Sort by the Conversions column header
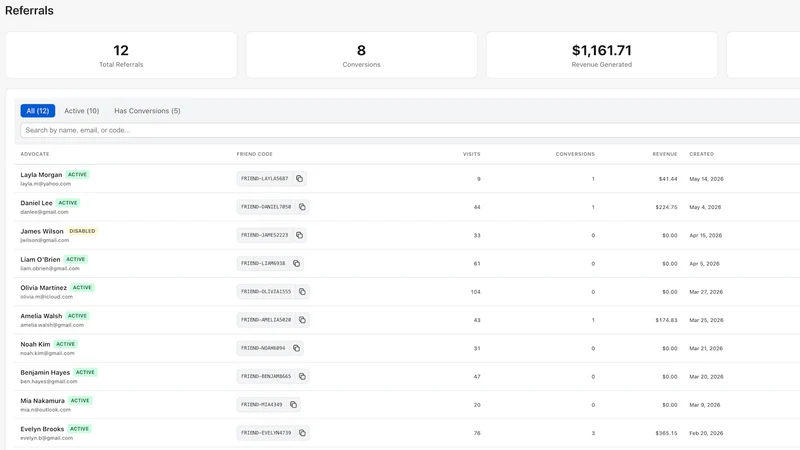 click(575, 154)
